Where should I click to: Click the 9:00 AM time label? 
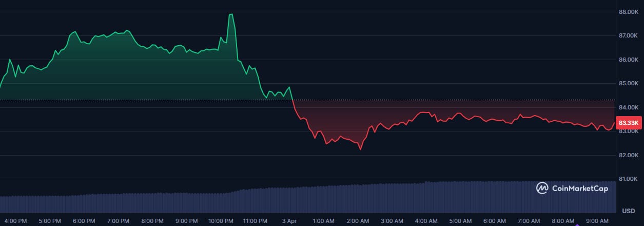(x=598, y=221)
